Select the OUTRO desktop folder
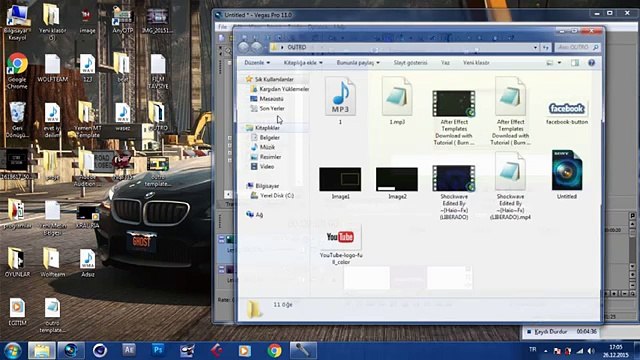 pyautogui.click(x=158, y=116)
